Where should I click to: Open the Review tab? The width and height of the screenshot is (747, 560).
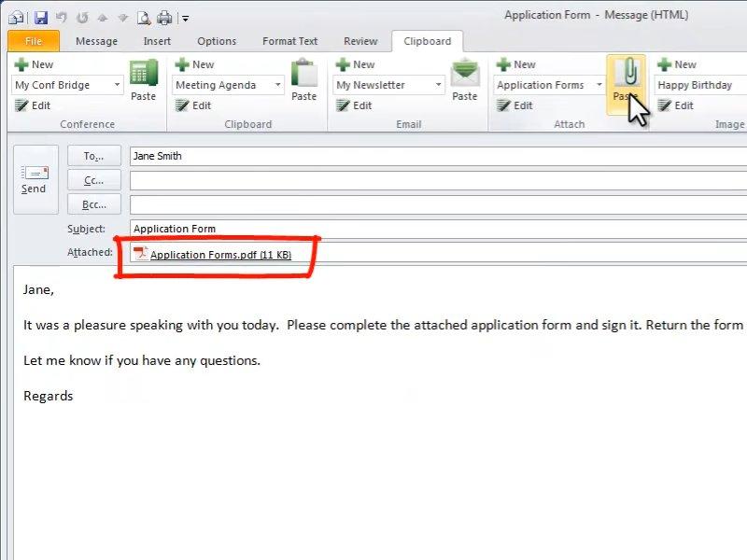click(360, 41)
